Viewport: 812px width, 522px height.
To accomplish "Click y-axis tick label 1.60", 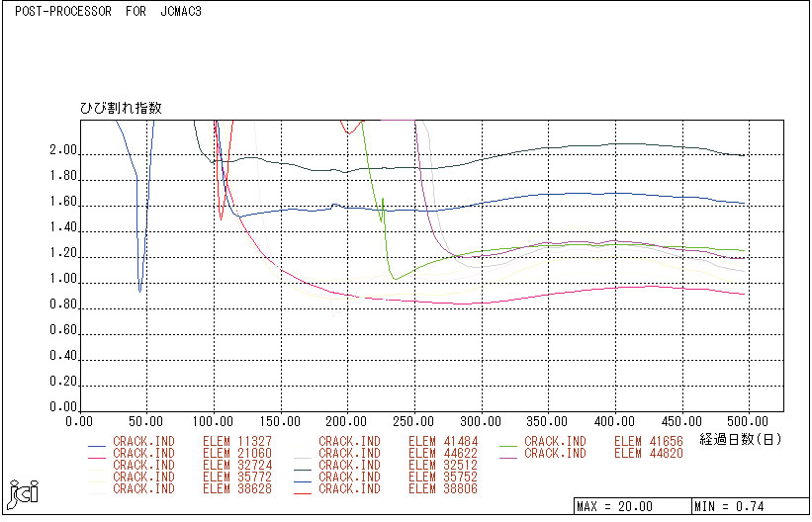I will pos(63,202).
